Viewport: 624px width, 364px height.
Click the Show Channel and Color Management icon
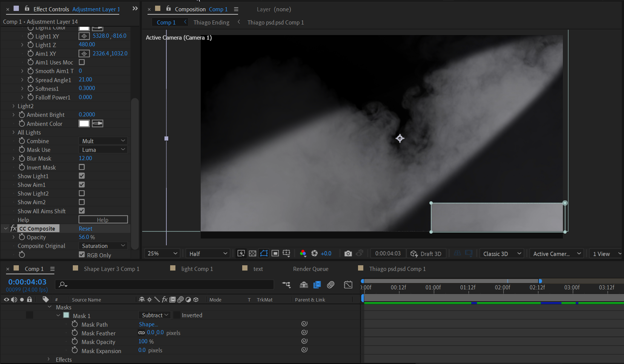click(303, 253)
